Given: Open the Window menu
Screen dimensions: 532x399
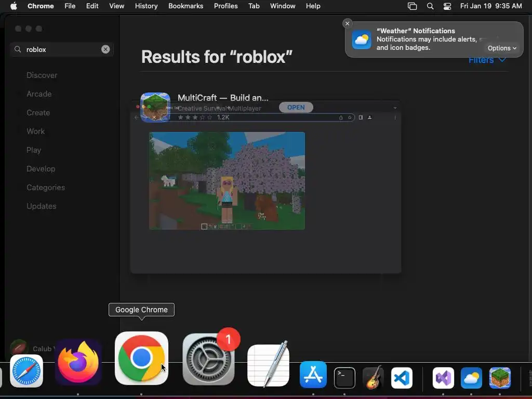Looking at the screenshot, I should [283, 6].
